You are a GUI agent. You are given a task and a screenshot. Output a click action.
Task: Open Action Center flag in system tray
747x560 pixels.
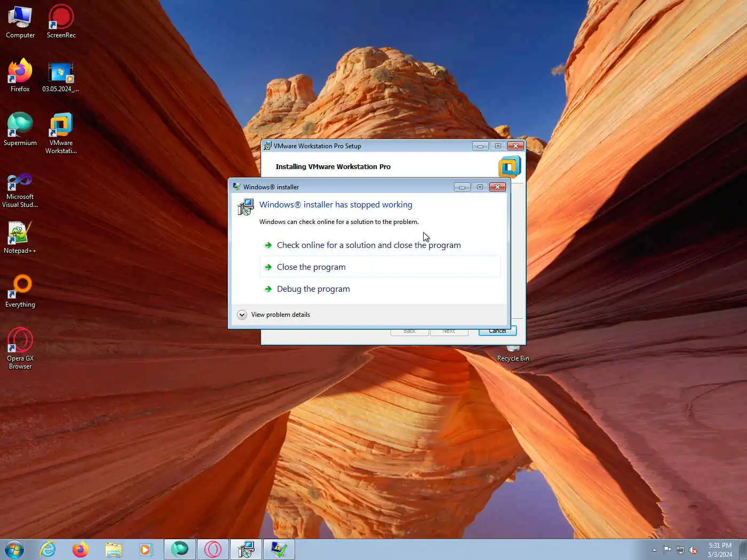click(x=667, y=550)
